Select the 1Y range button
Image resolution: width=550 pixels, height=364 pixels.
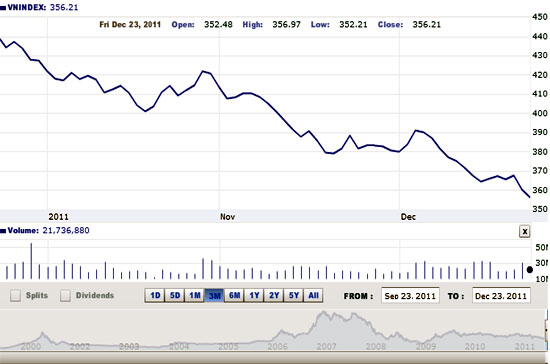pyautogui.click(x=254, y=296)
